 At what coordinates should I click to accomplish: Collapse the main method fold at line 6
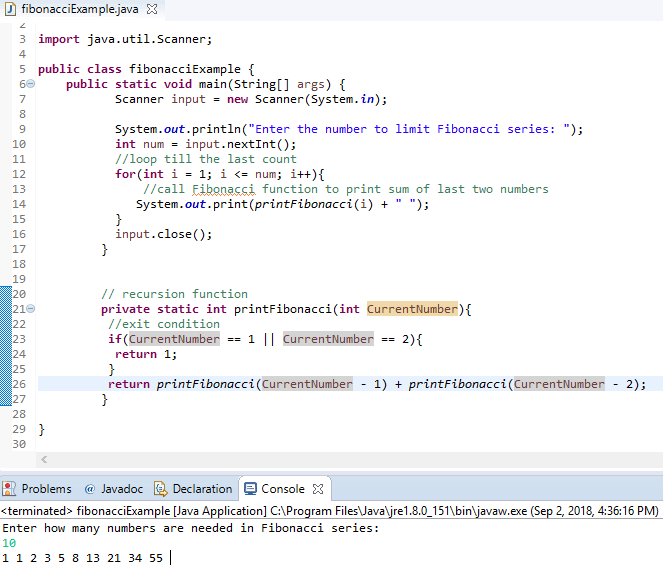pyautogui.click(x=31, y=84)
